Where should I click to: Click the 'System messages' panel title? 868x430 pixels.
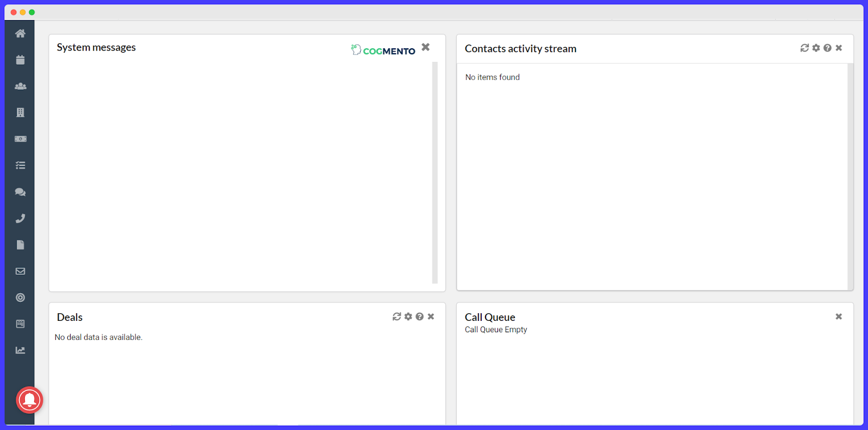[x=96, y=48]
